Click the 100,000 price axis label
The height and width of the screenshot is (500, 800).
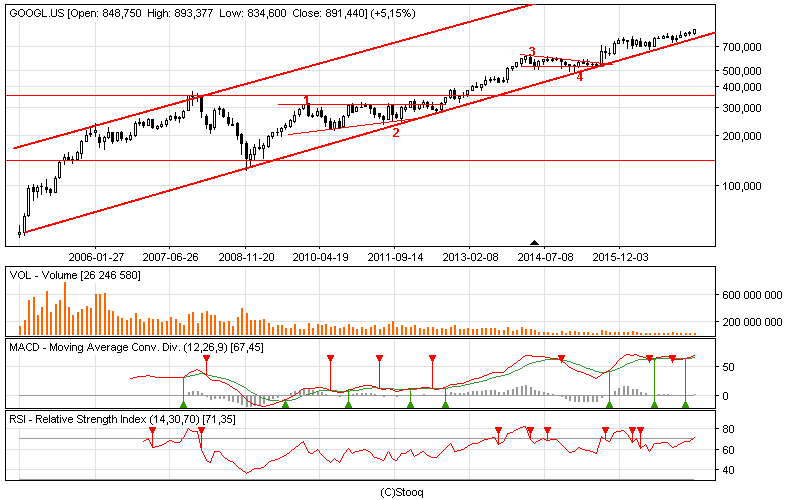742,186
